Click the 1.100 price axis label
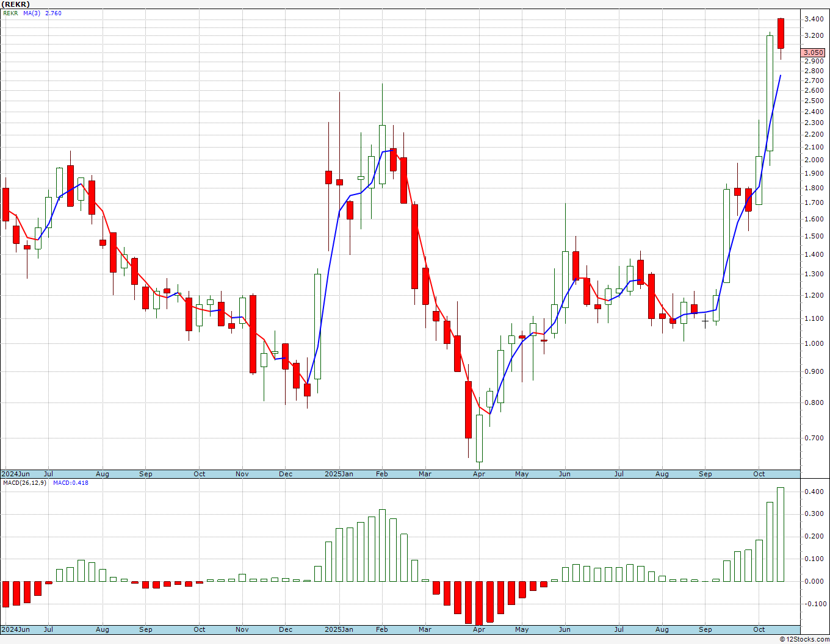830x644 pixels. [814, 319]
